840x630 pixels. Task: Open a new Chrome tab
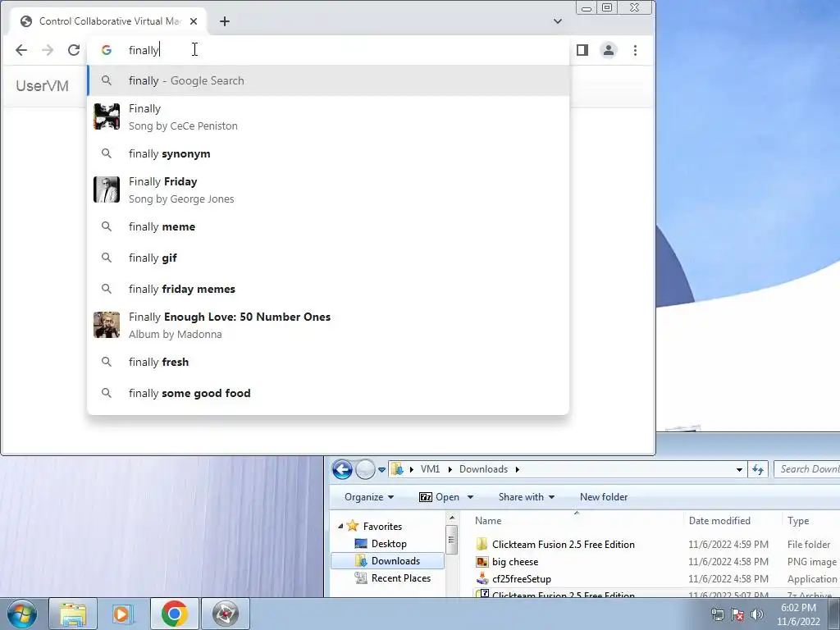225,21
